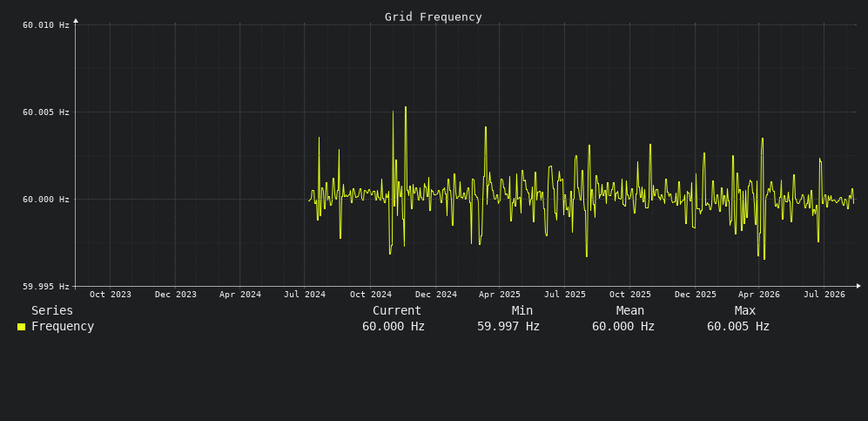Image resolution: width=868 pixels, height=421 pixels.
Task: Click the Series column header
Action: click(52, 311)
